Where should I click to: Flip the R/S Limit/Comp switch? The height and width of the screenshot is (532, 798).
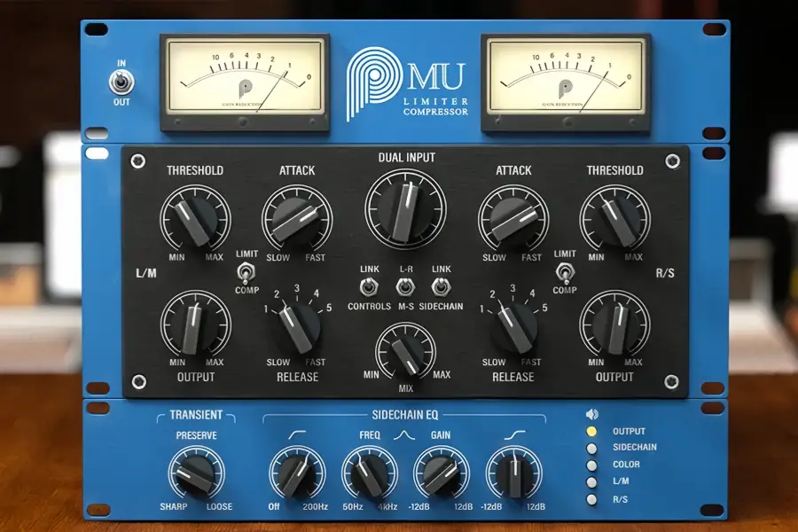click(565, 273)
